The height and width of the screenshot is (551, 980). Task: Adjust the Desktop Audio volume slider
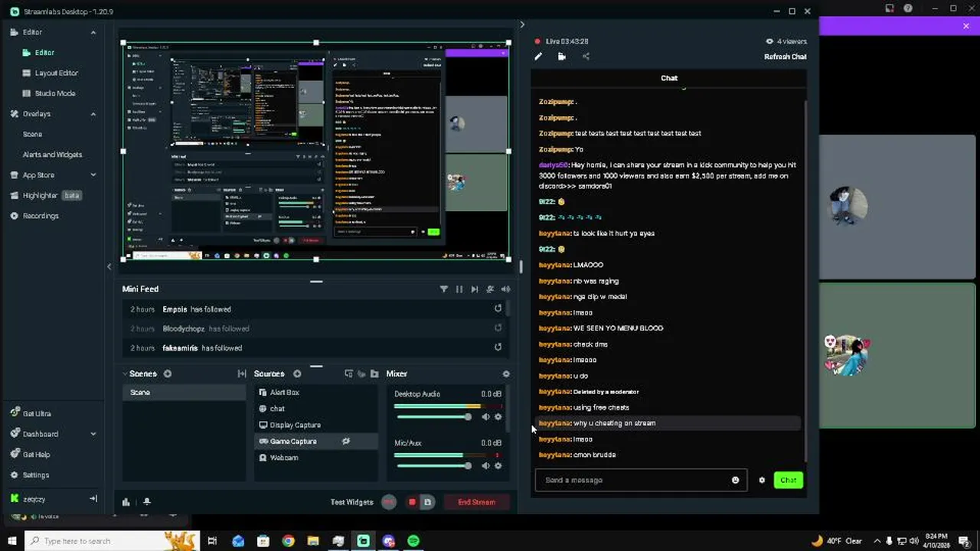(x=433, y=417)
